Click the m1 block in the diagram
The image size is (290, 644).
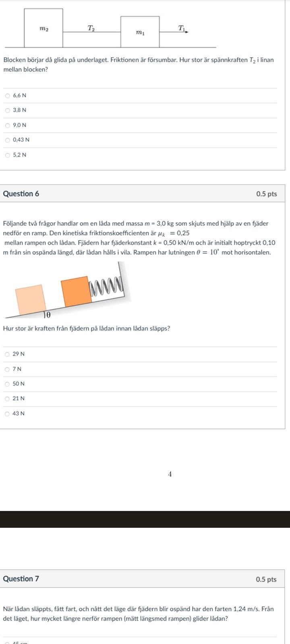tap(140, 32)
